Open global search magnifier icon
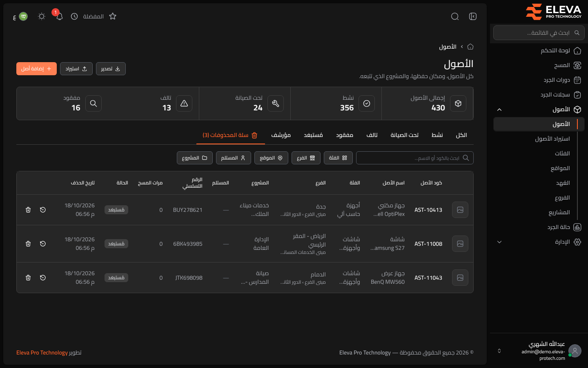Viewport: 588px width, 368px height. point(455,16)
